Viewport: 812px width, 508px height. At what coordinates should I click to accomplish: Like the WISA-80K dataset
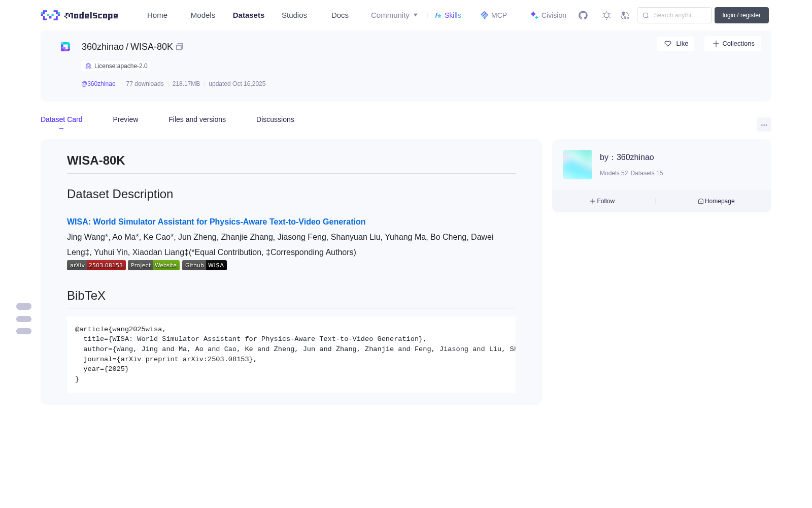(x=675, y=44)
